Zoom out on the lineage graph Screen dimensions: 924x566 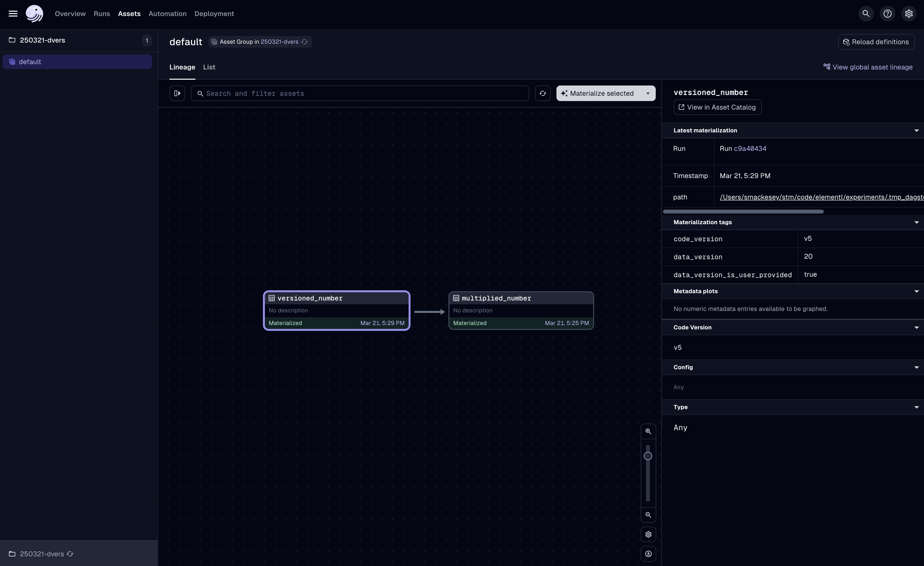point(648,515)
